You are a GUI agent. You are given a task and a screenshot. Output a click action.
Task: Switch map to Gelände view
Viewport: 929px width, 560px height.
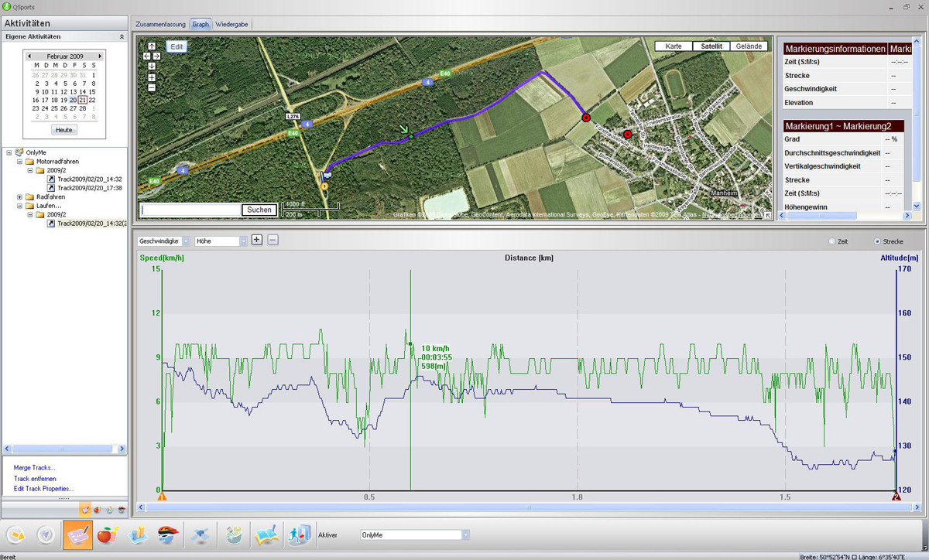[x=749, y=46]
